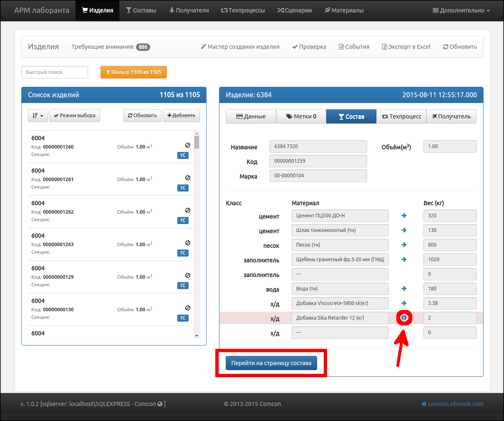The image size is (504, 421).
Task: Switch to the Данные tab
Action: click(x=251, y=116)
